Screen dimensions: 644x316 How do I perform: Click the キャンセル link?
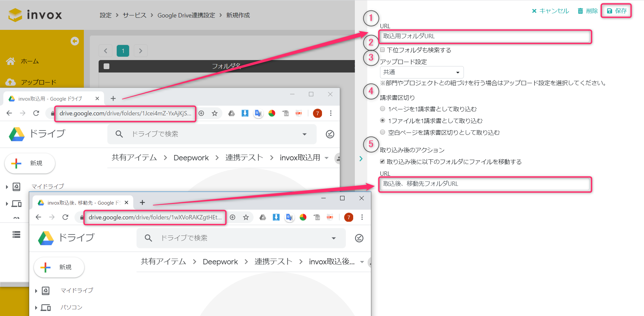tap(550, 11)
